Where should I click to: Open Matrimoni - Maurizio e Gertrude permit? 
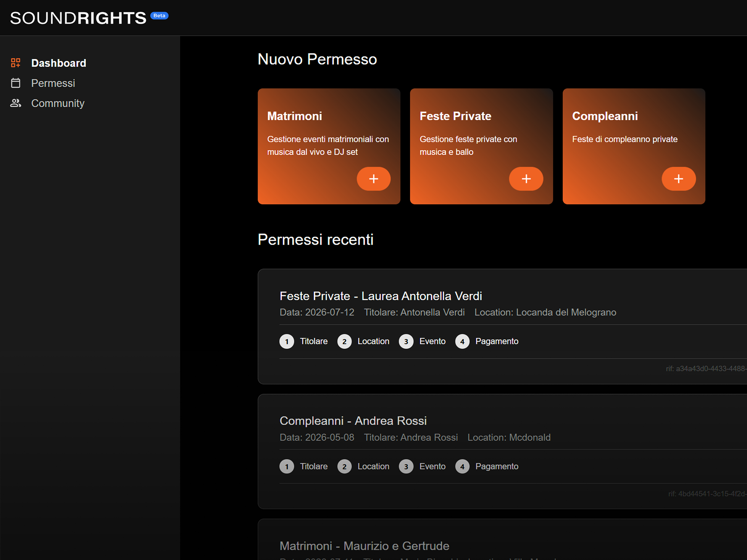coord(364,546)
